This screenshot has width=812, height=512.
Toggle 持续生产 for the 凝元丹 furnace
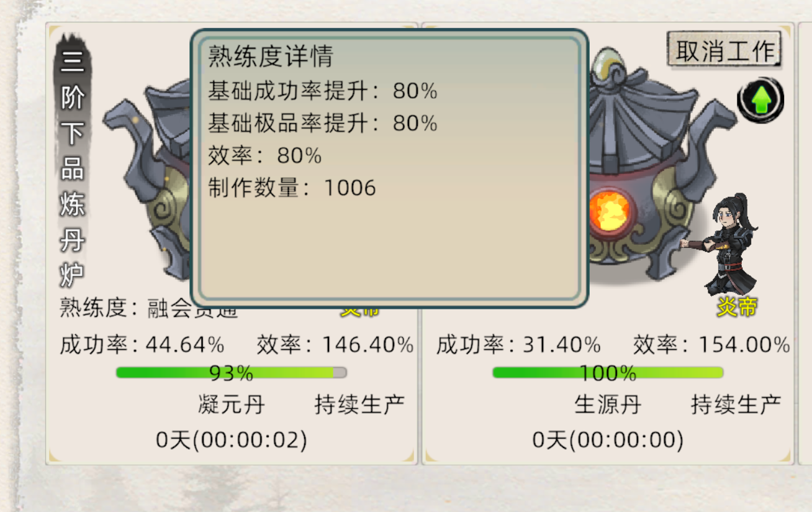(x=359, y=405)
